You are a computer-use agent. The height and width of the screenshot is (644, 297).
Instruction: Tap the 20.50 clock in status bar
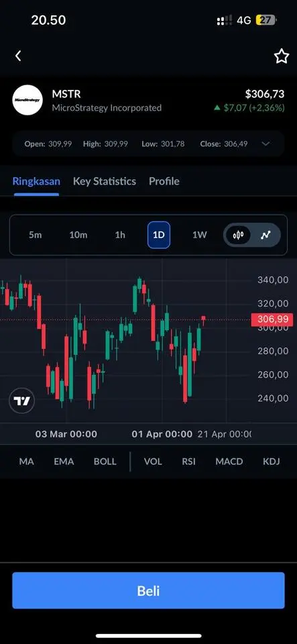click(x=48, y=20)
